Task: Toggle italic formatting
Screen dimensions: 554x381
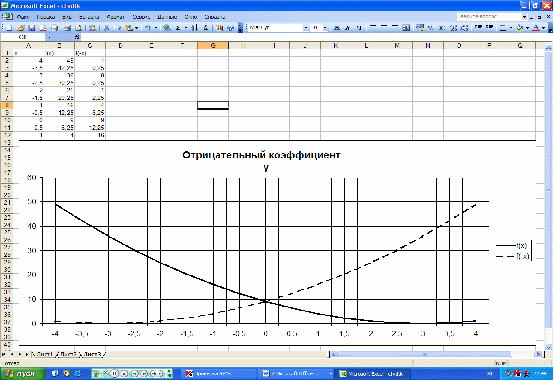Action: point(347,28)
